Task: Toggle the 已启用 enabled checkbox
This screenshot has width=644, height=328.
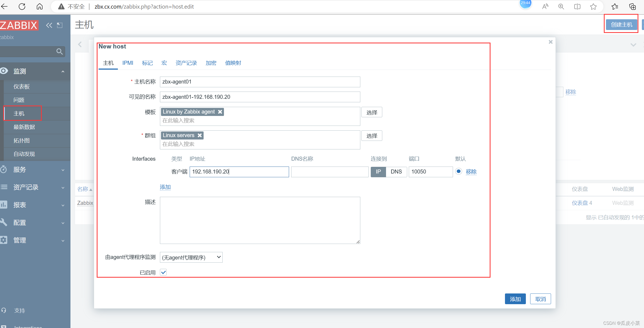Action: (x=163, y=272)
